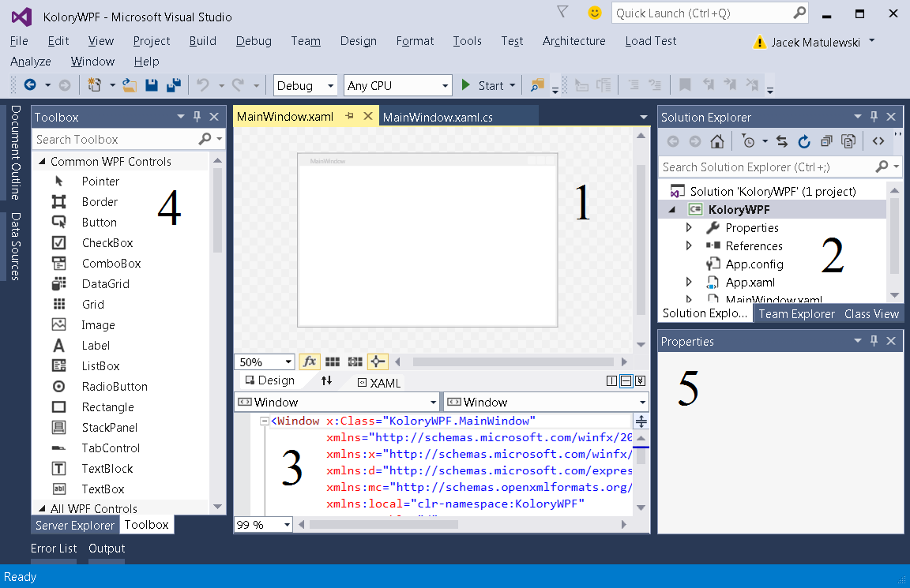Click the Find in Files toolbar icon
The image size is (910, 588).
click(537, 85)
